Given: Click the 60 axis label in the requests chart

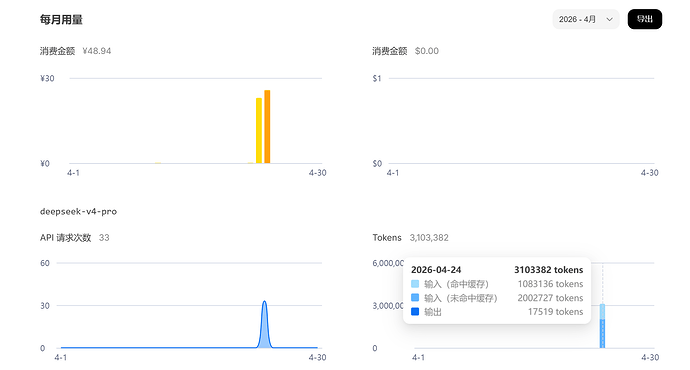Looking at the screenshot, I should (45, 263).
